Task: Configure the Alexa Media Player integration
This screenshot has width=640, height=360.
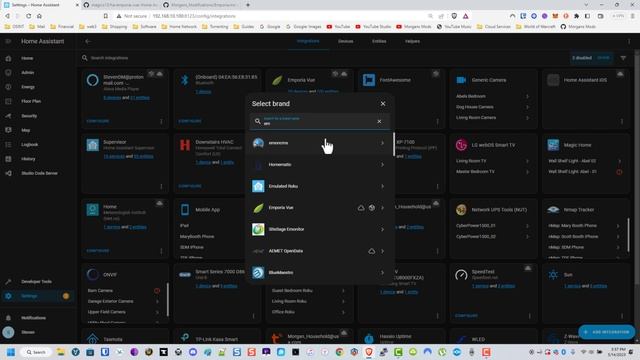Action: point(98,121)
